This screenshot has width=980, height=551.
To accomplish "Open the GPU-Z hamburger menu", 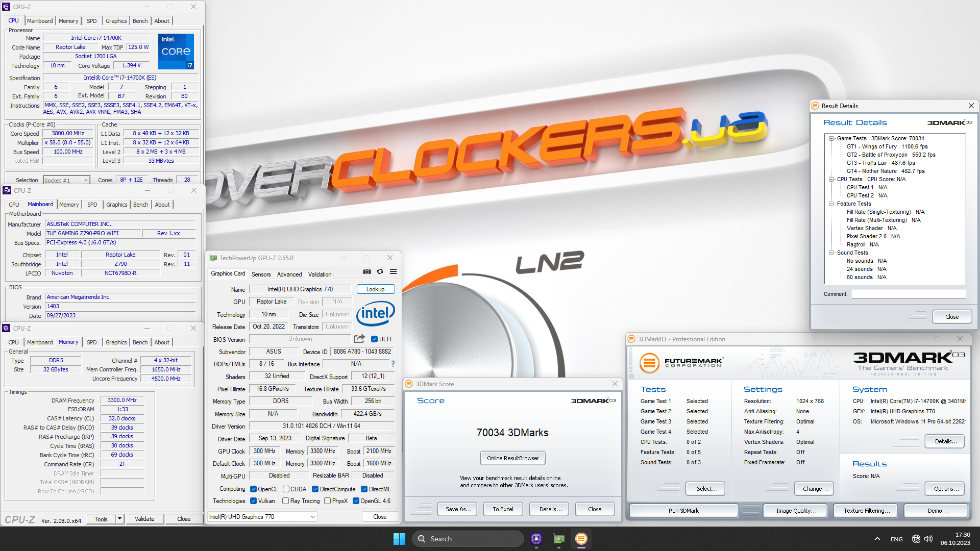I will point(393,271).
